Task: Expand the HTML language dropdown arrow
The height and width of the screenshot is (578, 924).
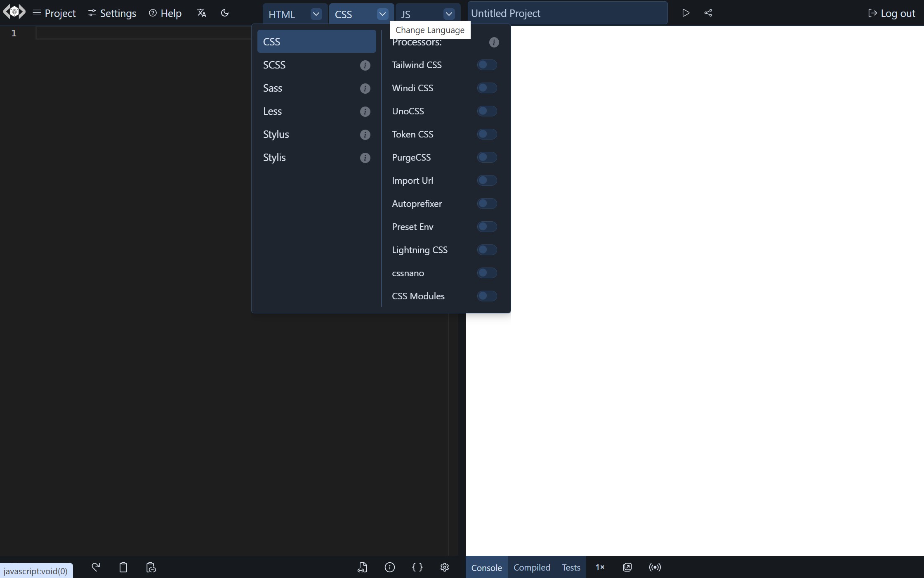Action: point(316,14)
